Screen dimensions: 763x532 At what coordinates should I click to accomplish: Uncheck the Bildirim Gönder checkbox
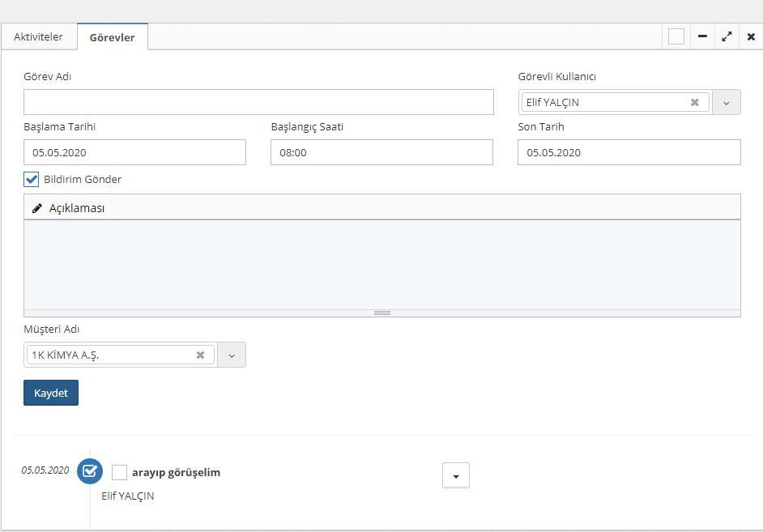point(32,180)
